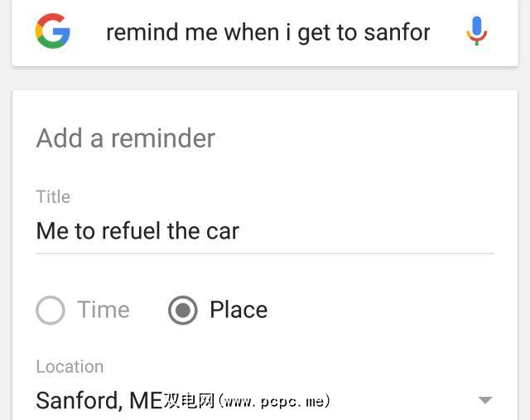Click the word refuel in the title
Image resolution: width=530 pixels, height=420 pixels.
[132, 230]
